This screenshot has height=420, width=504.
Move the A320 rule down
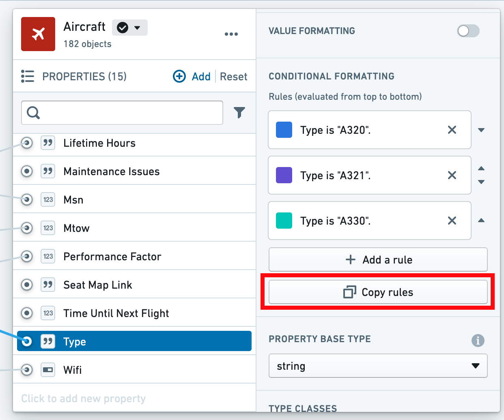tap(481, 130)
